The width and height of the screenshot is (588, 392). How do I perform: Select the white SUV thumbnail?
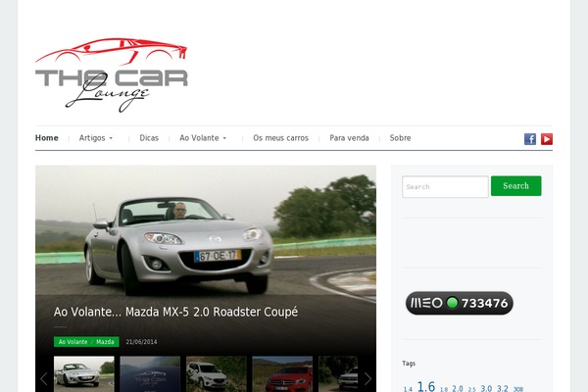217,374
